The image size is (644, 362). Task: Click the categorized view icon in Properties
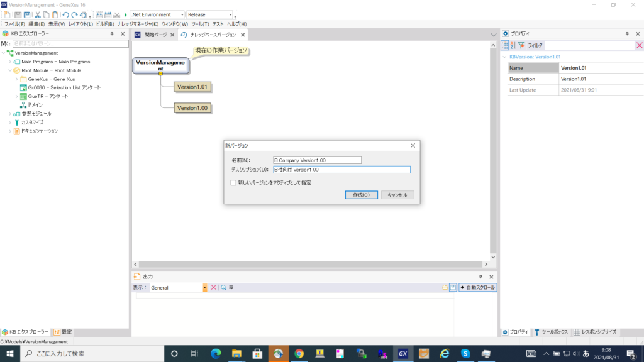[505, 45]
